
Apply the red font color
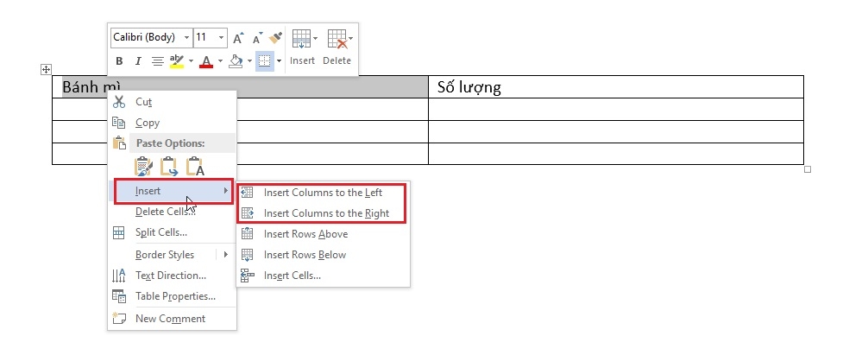tap(206, 61)
